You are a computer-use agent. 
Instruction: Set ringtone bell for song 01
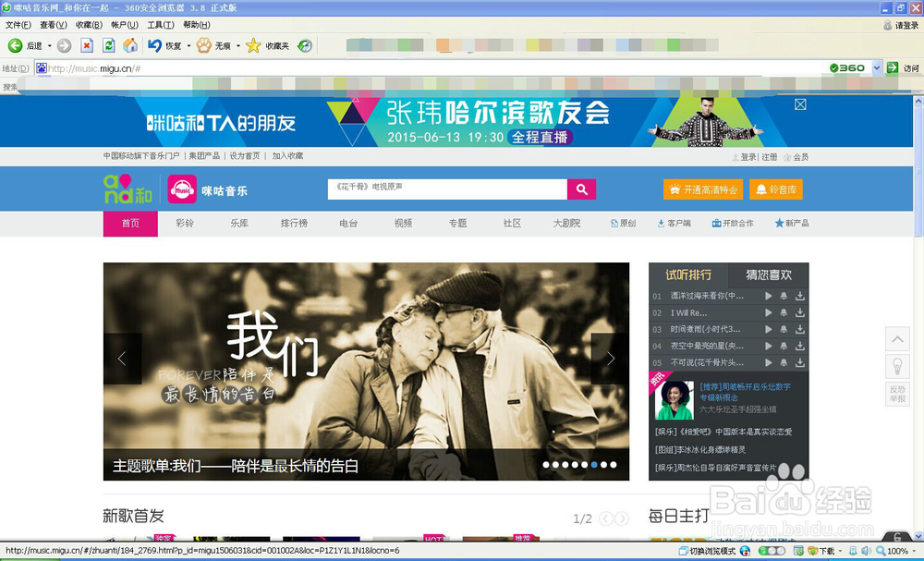click(784, 296)
